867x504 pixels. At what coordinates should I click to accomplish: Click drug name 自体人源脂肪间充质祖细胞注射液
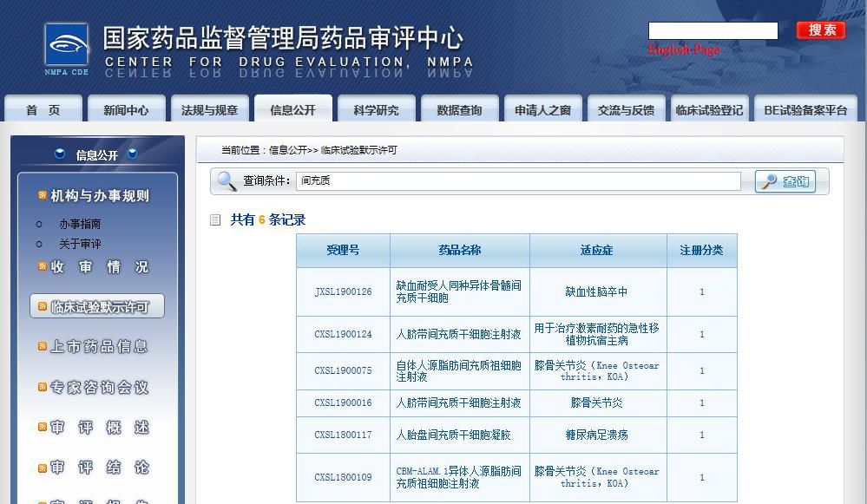458,370
